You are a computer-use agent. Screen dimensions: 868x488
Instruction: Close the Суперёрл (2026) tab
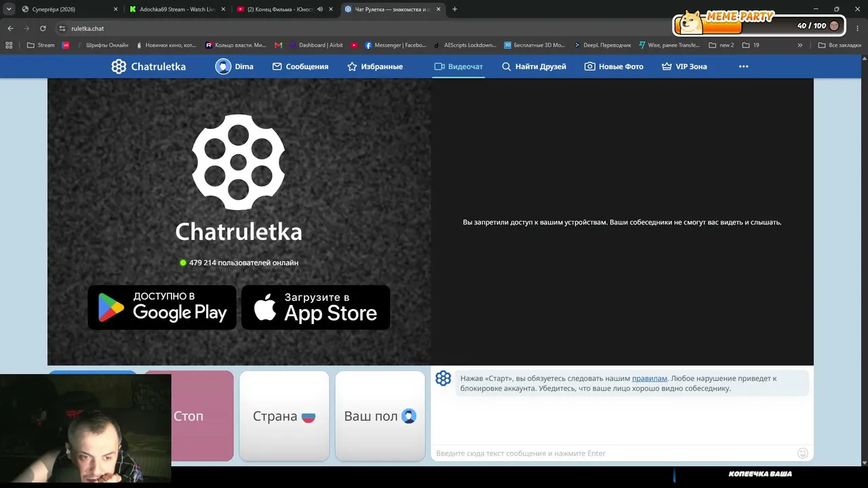point(116,9)
